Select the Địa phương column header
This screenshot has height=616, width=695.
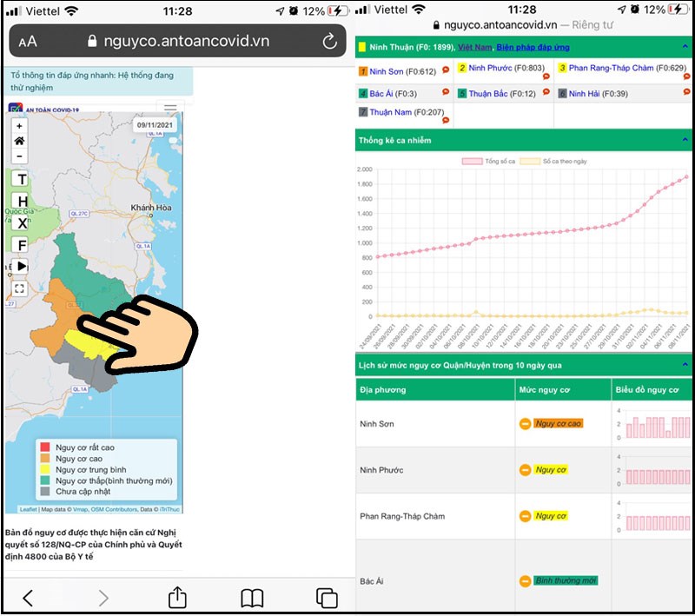click(x=435, y=389)
